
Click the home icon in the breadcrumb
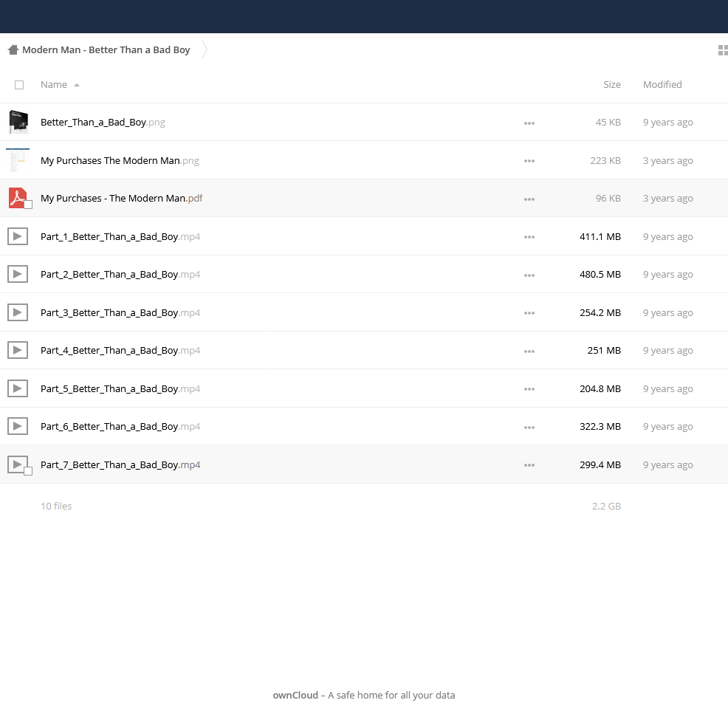coord(13,49)
